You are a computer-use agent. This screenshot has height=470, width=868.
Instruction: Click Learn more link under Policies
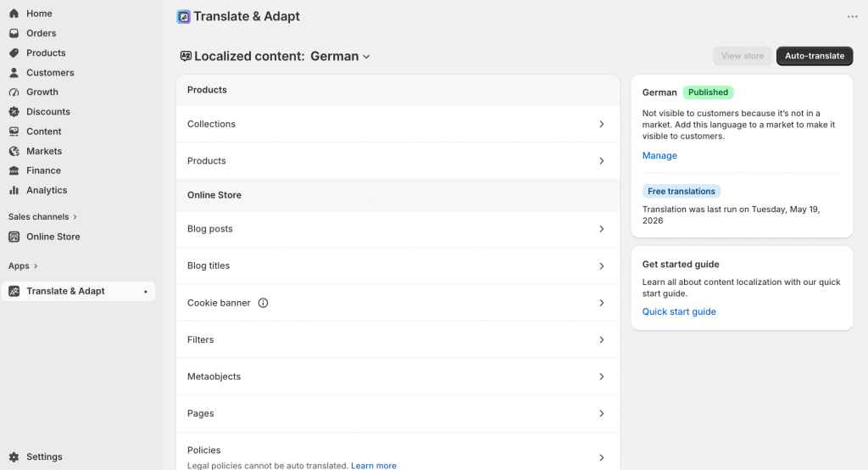pos(374,466)
